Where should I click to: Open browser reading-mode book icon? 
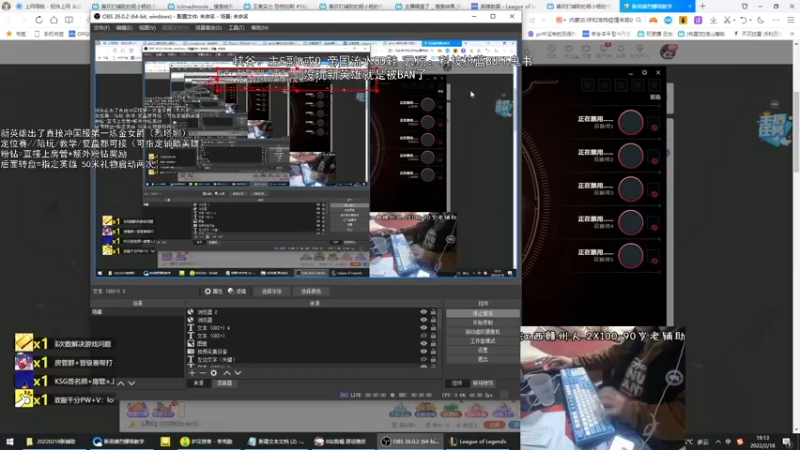click(69, 20)
